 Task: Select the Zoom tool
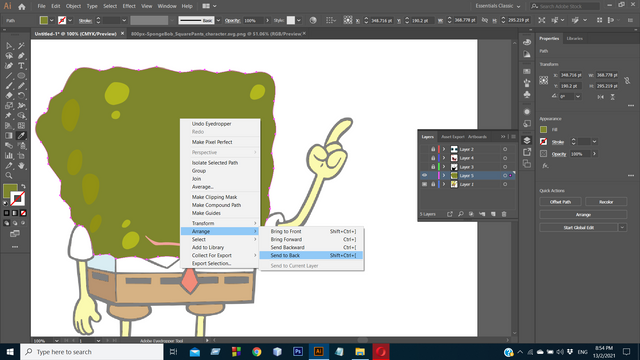[9, 176]
